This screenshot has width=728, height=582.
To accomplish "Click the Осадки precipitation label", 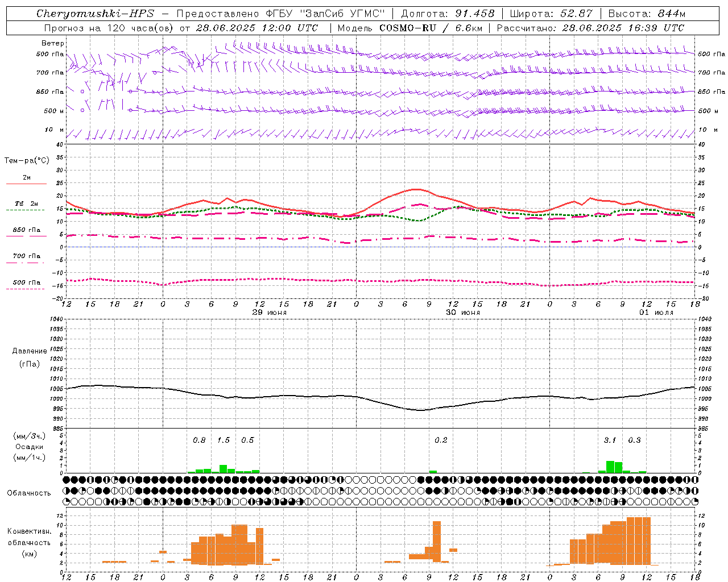I will coord(29,447).
